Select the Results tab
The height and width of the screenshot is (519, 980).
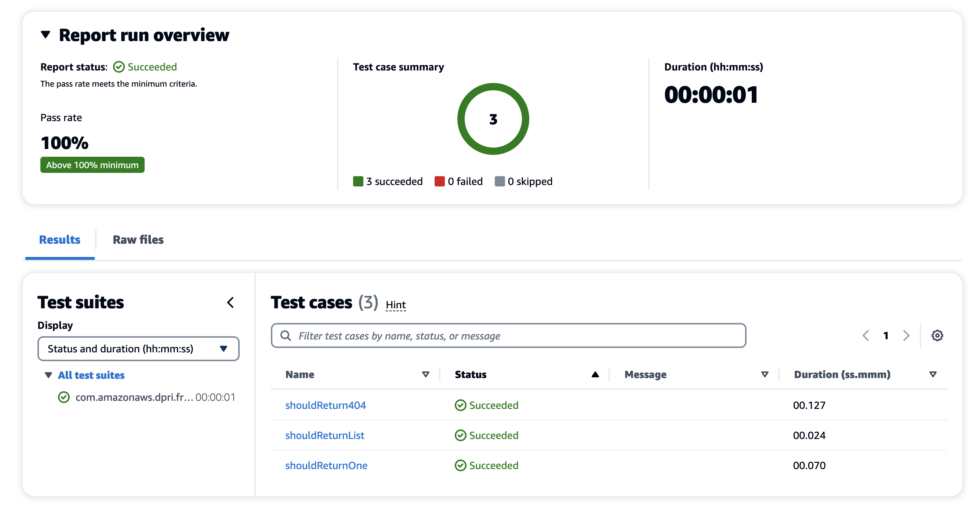tap(60, 240)
